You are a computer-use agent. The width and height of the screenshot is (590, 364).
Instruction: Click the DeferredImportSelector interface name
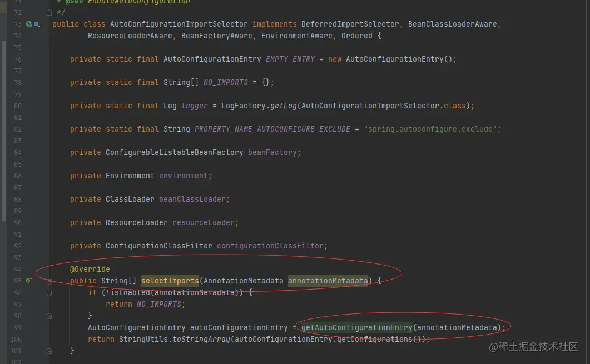click(350, 24)
